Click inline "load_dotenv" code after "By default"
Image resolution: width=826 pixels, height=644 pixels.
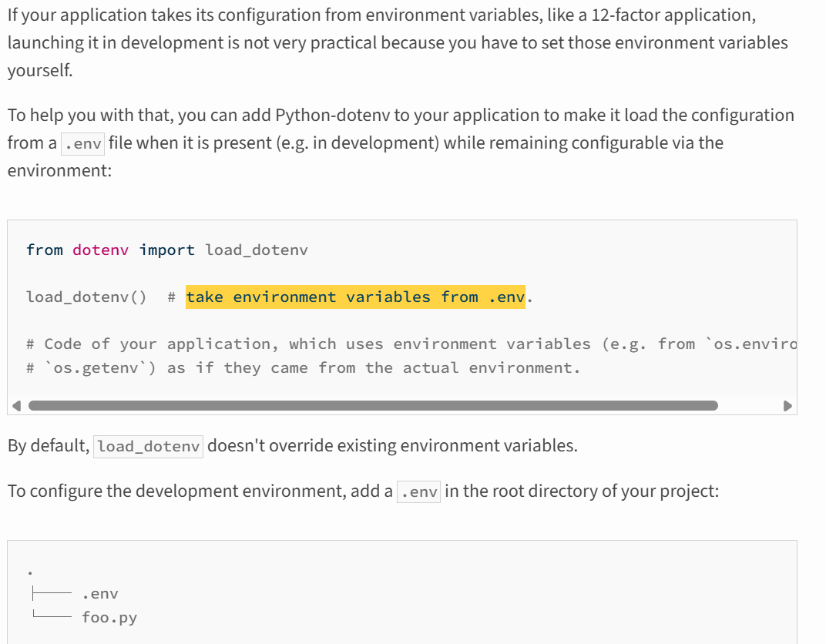click(149, 446)
